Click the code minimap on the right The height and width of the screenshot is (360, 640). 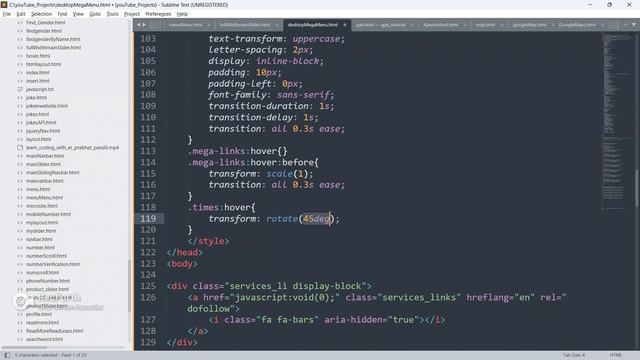click(617, 122)
